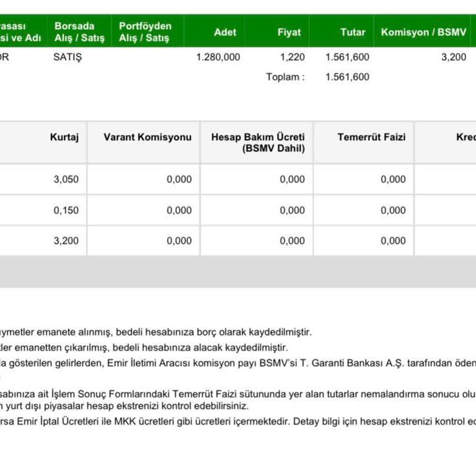The image size is (476, 476).
Task: Select the Kurtaj value 3,200 in lower table
Action: click(x=66, y=240)
